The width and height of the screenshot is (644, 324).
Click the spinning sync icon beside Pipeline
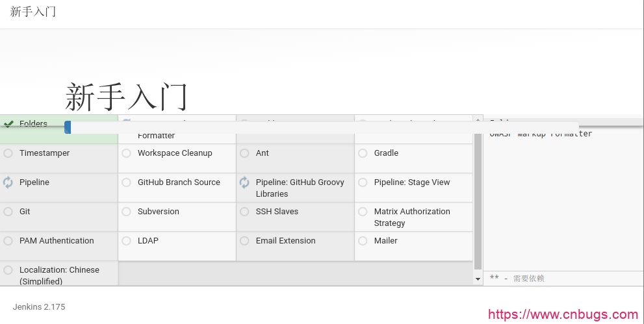8,182
